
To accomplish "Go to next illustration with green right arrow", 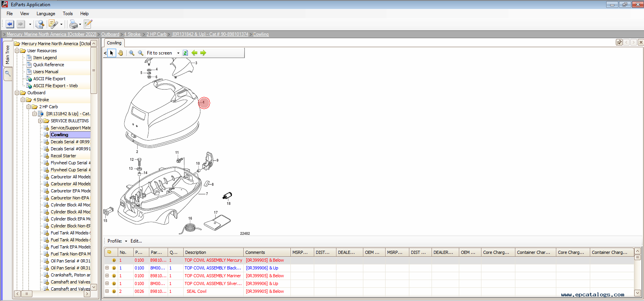I will 203,53.
